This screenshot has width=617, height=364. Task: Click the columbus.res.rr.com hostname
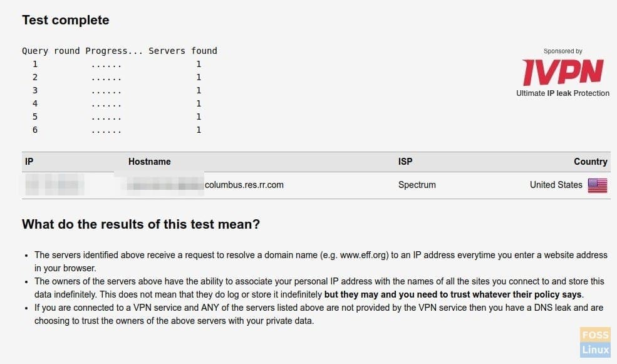pos(244,185)
